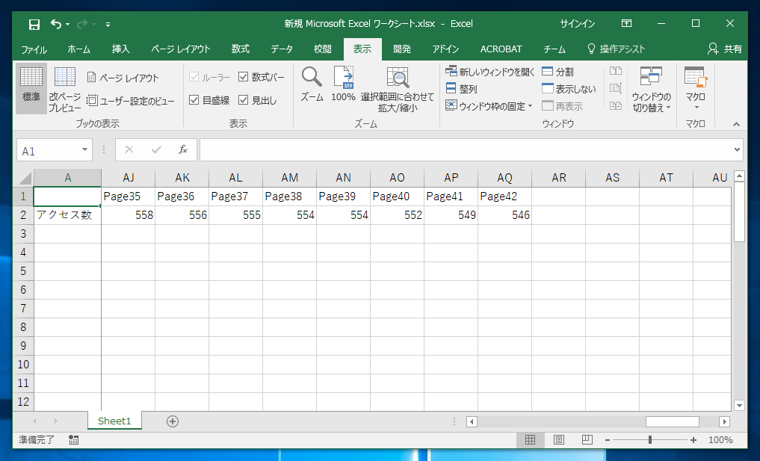
Task: Open the Name Box dropdown arrow
Action: [x=84, y=150]
